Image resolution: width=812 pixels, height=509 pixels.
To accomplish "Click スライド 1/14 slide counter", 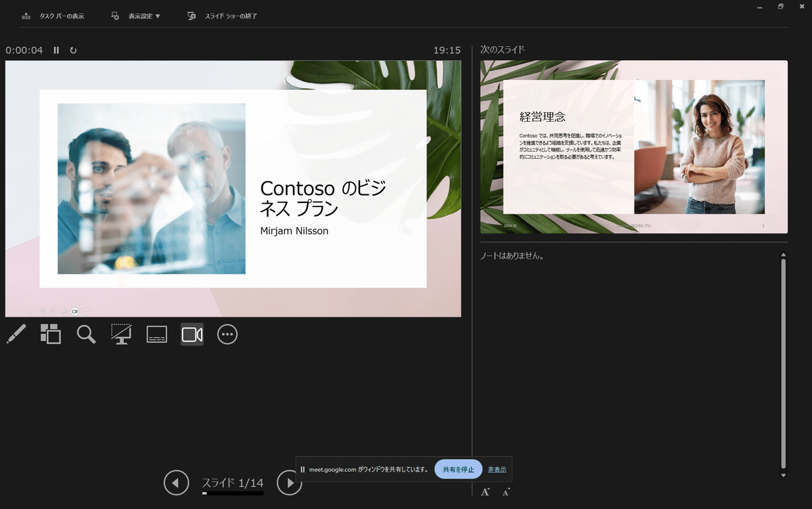I will click(x=233, y=483).
